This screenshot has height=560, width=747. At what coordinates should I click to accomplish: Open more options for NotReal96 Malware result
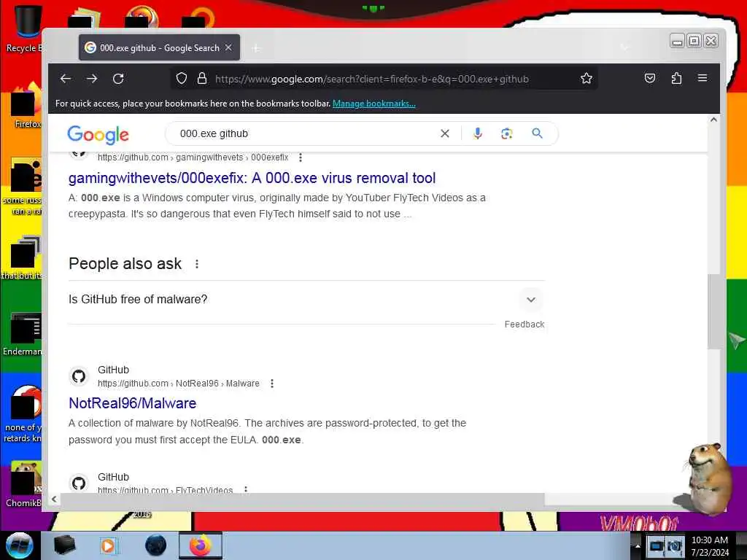coord(272,384)
